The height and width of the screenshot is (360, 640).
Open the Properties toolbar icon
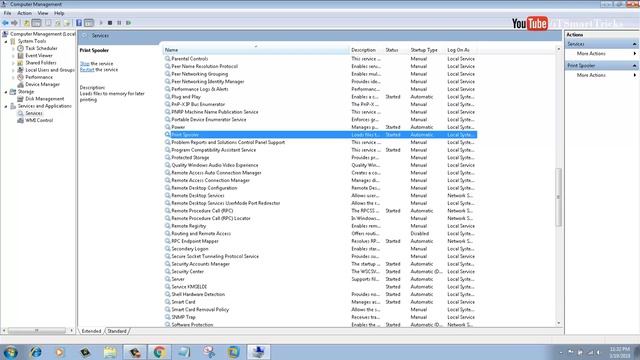[48, 23]
